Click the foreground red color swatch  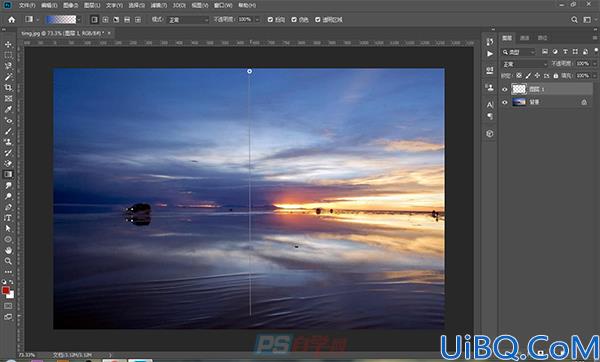point(5,290)
